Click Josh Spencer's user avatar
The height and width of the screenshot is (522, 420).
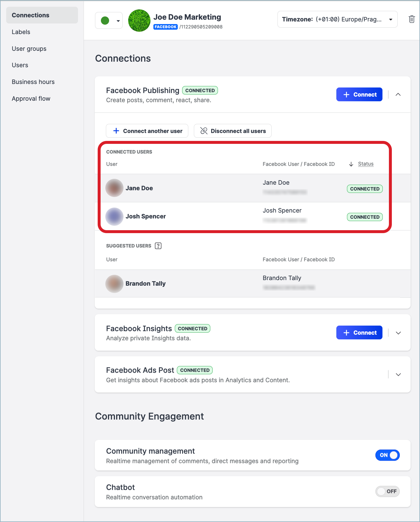tap(114, 216)
